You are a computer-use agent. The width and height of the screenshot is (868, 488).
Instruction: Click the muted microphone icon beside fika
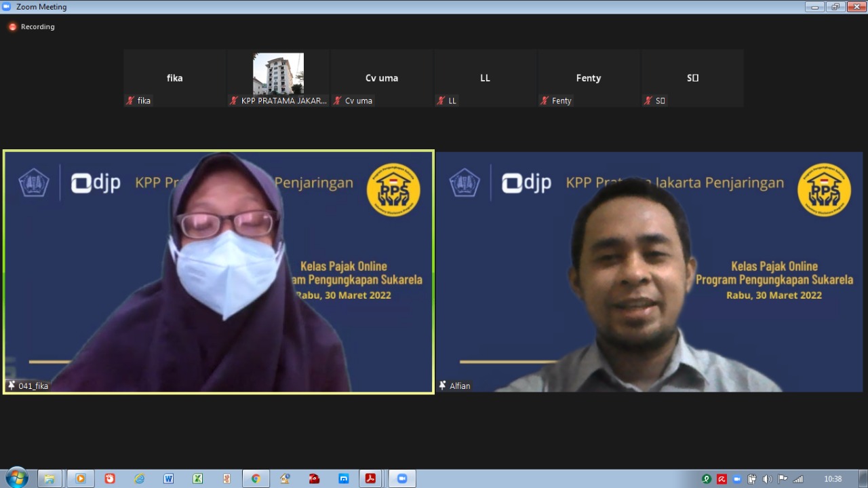coord(130,100)
